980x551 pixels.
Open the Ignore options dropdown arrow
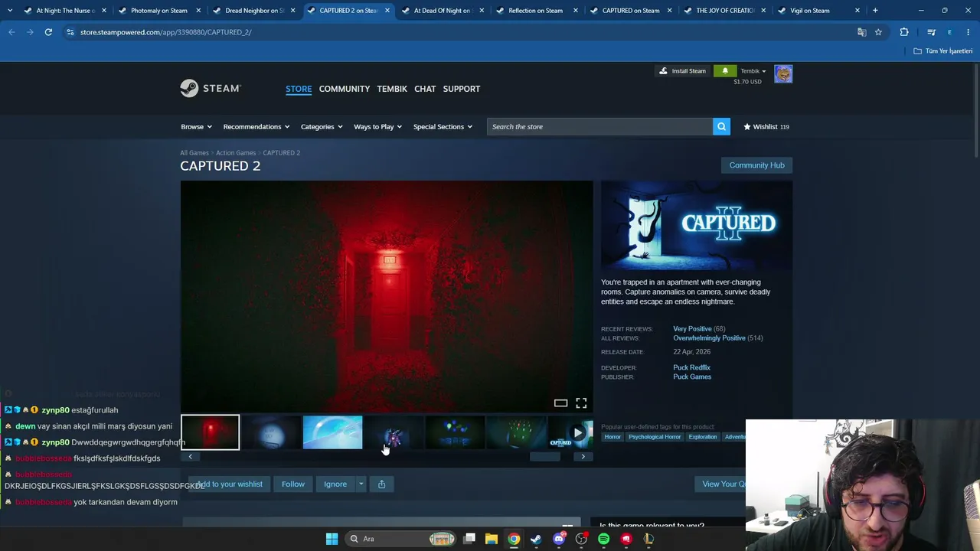pos(361,484)
